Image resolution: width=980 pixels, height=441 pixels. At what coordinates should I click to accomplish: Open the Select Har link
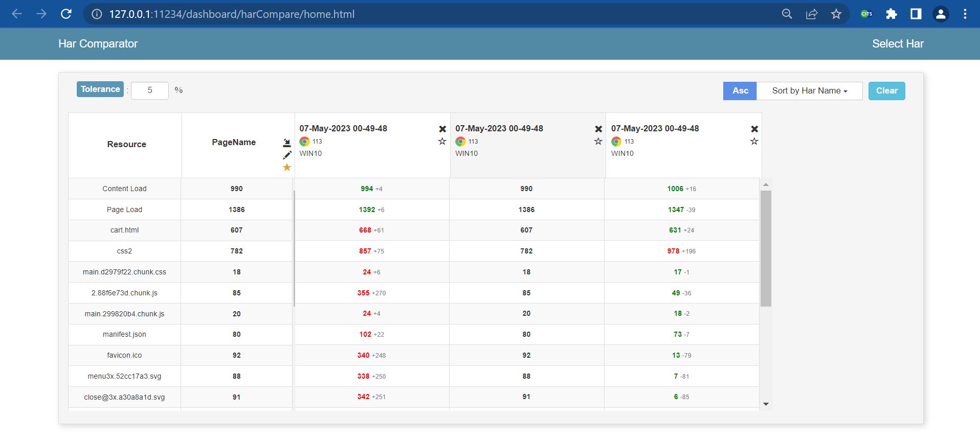(898, 44)
